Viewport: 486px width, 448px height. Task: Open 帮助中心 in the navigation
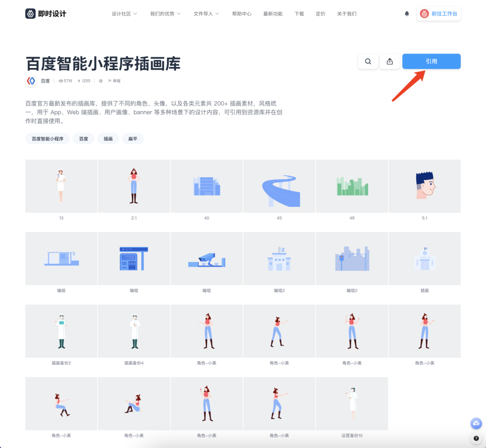(x=242, y=13)
